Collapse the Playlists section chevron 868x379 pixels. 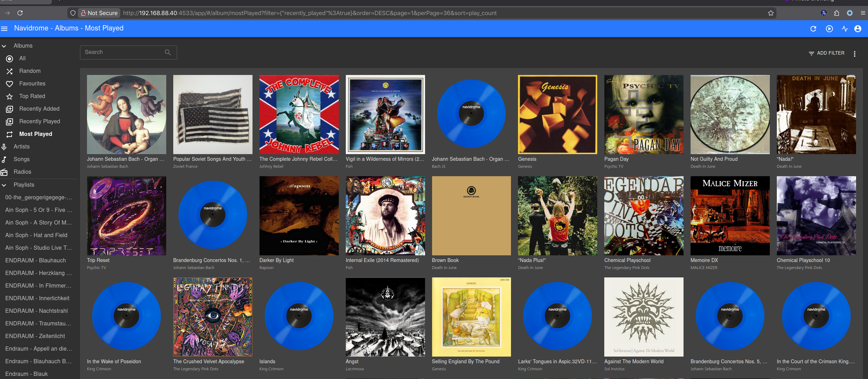4,185
